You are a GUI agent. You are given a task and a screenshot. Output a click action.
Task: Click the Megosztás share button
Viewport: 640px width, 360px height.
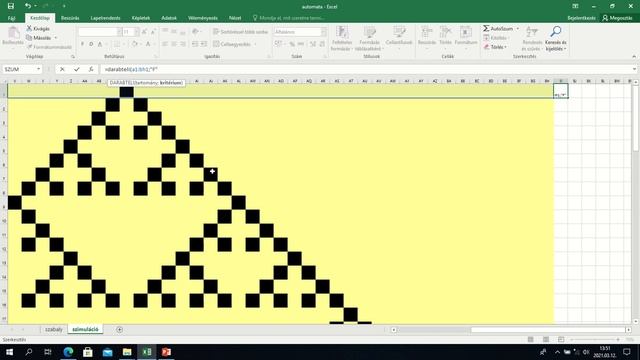(x=617, y=18)
